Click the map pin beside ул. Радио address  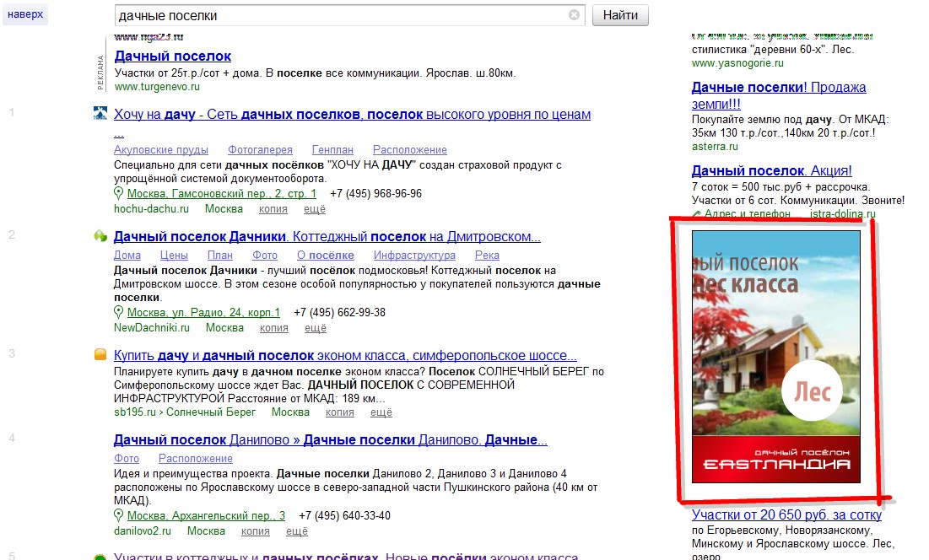118,312
